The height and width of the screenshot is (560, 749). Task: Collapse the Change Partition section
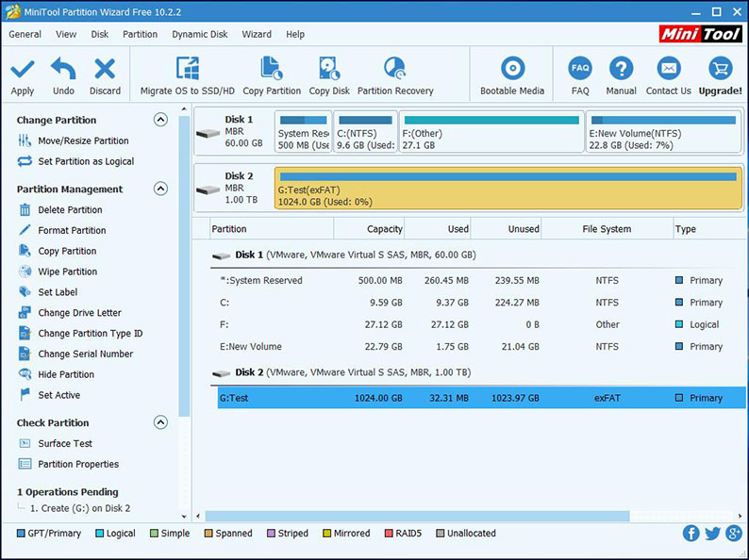click(x=160, y=120)
